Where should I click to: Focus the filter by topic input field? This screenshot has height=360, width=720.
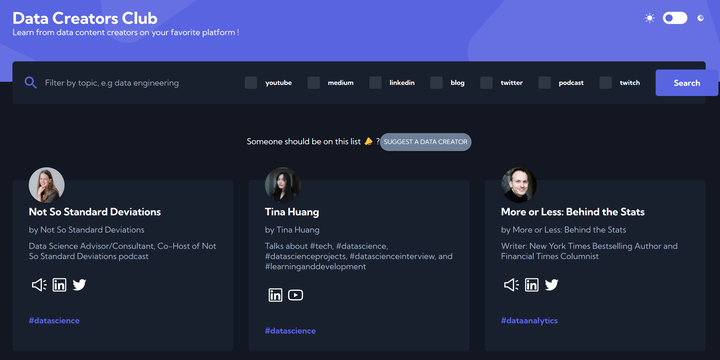pyautogui.click(x=138, y=83)
